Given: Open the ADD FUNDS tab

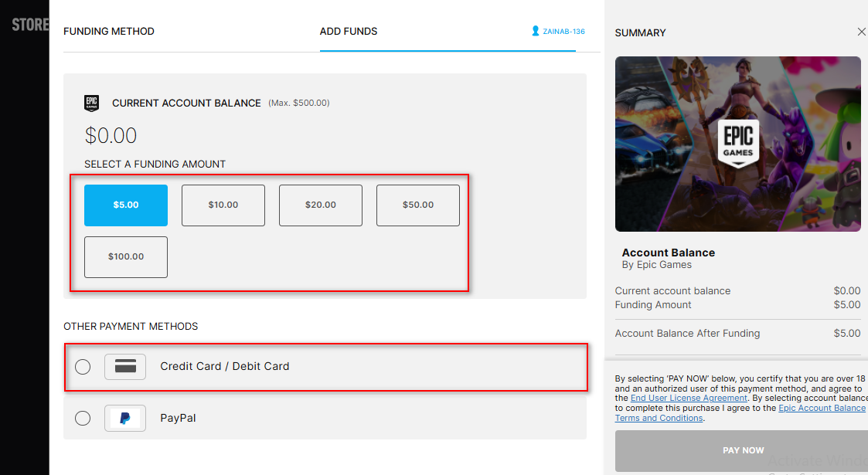Looking at the screenshot, I should coord(348,31).
